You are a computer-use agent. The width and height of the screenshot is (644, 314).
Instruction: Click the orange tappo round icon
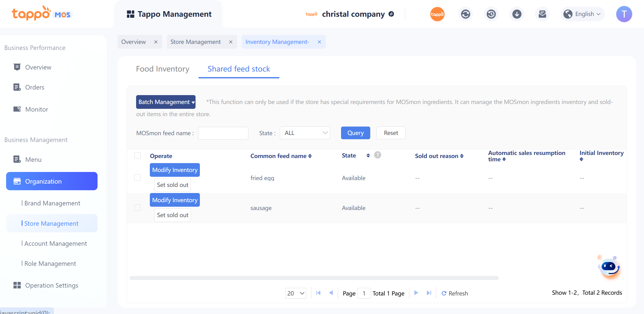[x=437, y=14]
